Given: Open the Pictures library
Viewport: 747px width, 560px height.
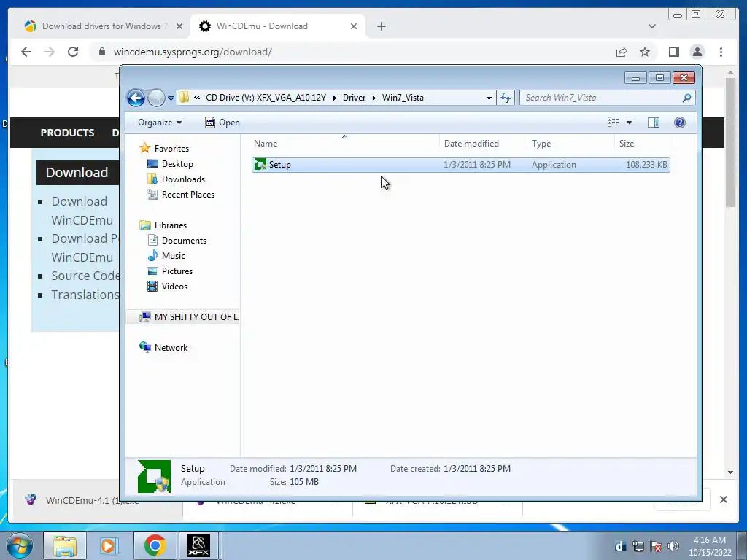Looking at the screenshot, I should tap(170, 271).
